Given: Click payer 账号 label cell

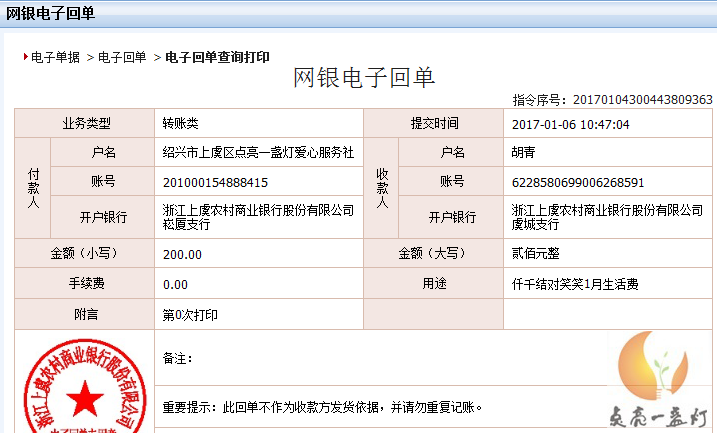Looking at the screenshot, I should (x=103, y=181).
